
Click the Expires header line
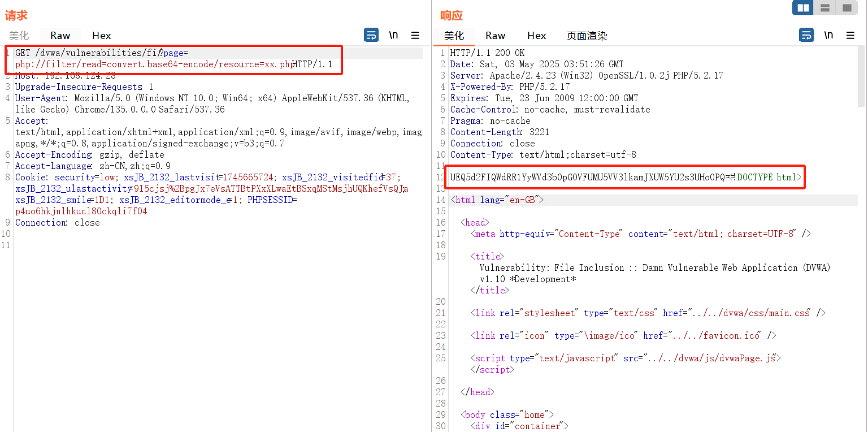(544, 98)
